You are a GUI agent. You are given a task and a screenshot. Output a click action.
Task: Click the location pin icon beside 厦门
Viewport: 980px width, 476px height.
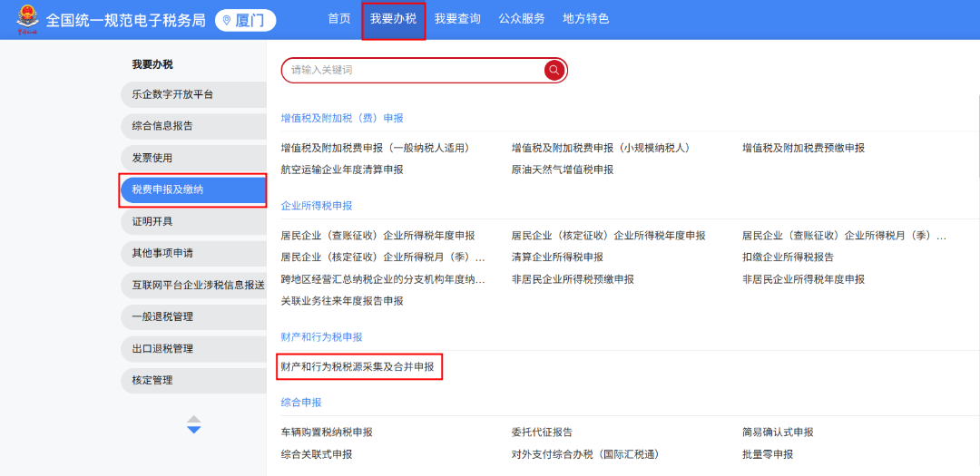pos(226,21)
